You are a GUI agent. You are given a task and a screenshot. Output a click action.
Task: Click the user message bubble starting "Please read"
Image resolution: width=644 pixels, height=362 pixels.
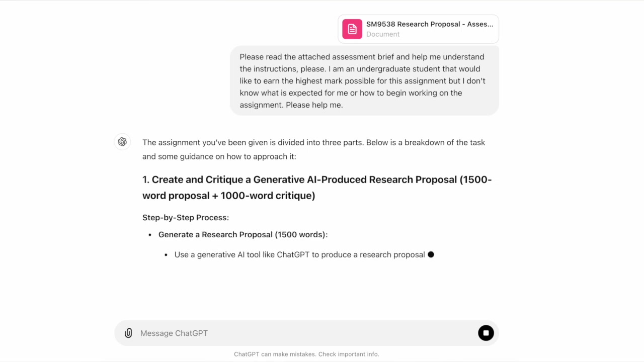pyautogui.click(x=364, y=81)
